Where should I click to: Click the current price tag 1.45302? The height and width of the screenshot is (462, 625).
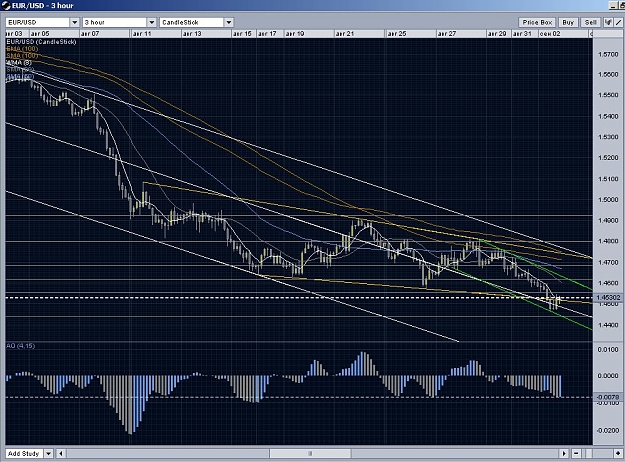pyautogui.click(x=608, y=297)
